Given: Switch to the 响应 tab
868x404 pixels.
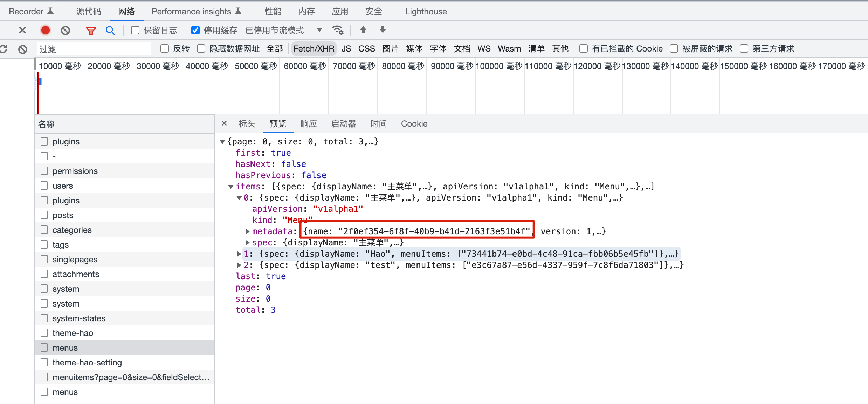Looking at the screenshot, I should click(308, 123).
